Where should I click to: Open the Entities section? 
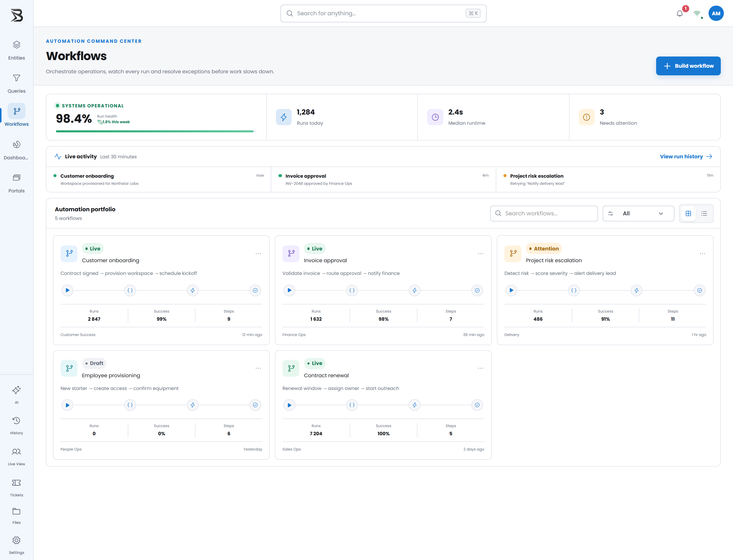(16, 50)
